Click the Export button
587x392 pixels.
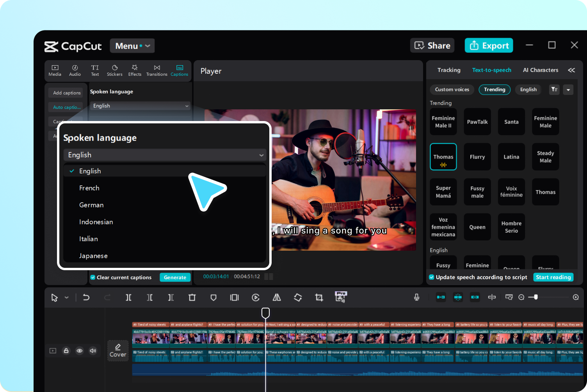tap(489, 45)
